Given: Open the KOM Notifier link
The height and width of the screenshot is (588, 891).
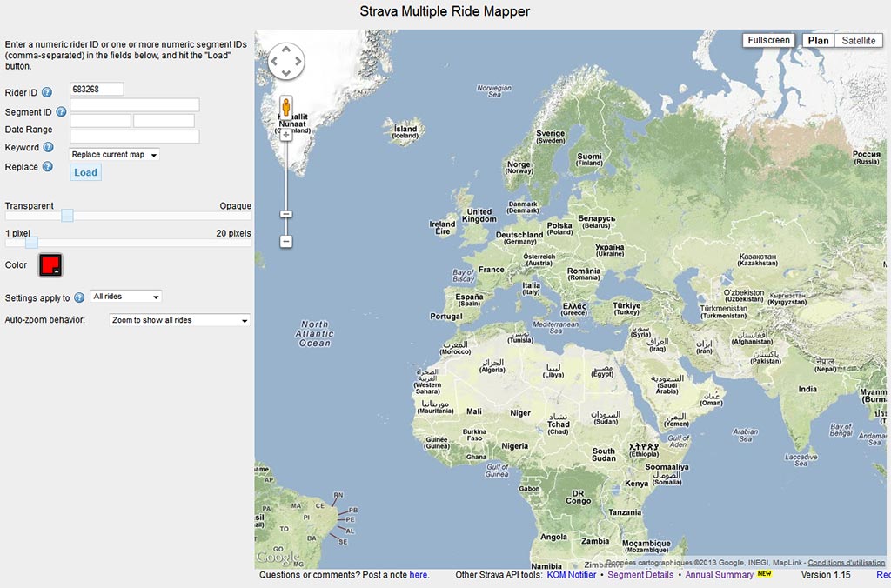Looking at the screenshot, I should [572, 575].
